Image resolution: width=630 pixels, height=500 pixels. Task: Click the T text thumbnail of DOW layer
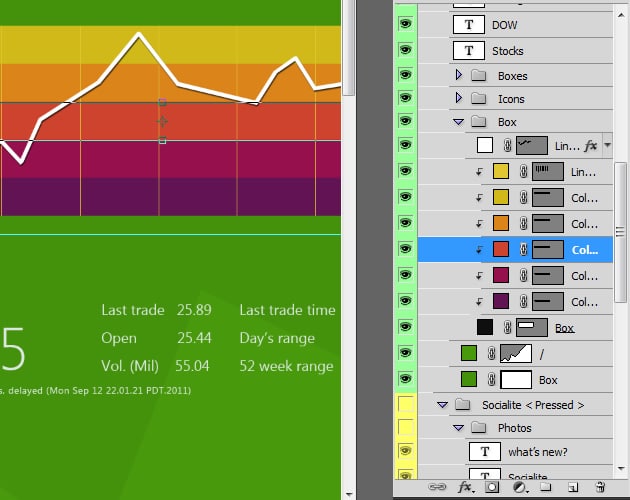coord(468,25)
